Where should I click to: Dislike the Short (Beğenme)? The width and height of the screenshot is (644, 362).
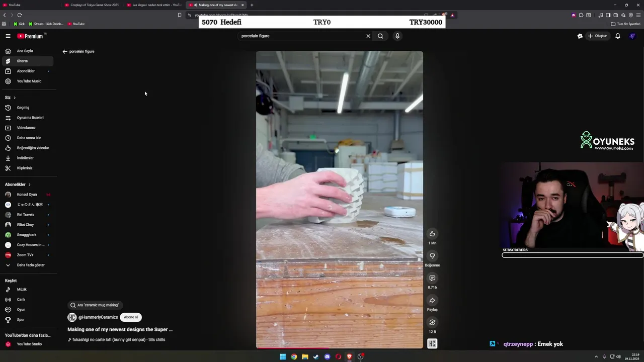[432, 256]
